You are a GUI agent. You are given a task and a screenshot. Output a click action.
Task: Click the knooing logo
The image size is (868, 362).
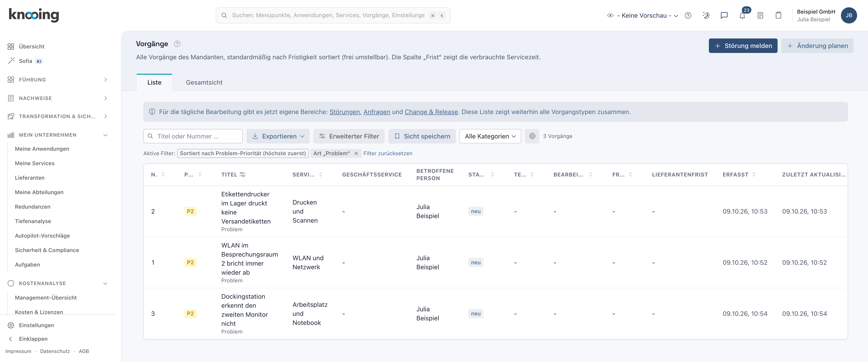click(x=34, y=15)
